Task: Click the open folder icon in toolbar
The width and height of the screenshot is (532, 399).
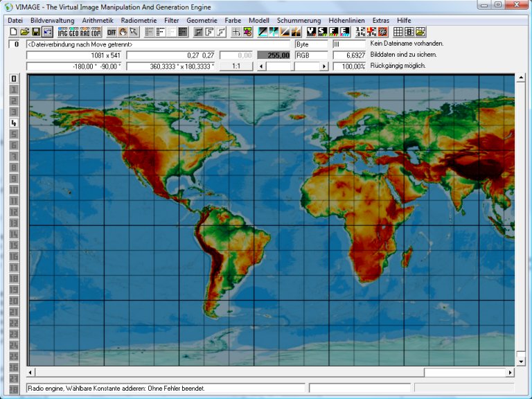Action: tap(24, 32)
